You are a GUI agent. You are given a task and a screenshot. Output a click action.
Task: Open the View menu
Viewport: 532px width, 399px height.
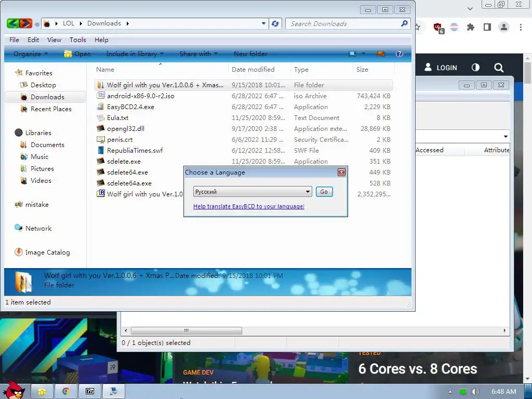54,39
